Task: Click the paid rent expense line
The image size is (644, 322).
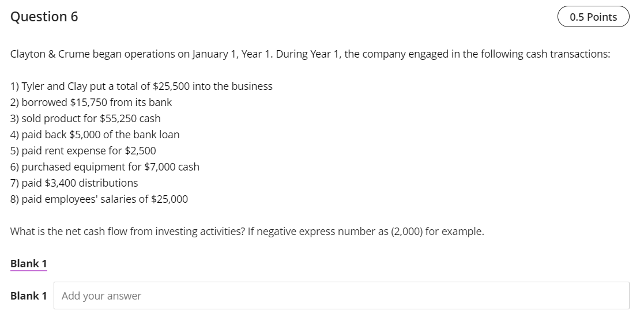Action: tap(83, 151)
